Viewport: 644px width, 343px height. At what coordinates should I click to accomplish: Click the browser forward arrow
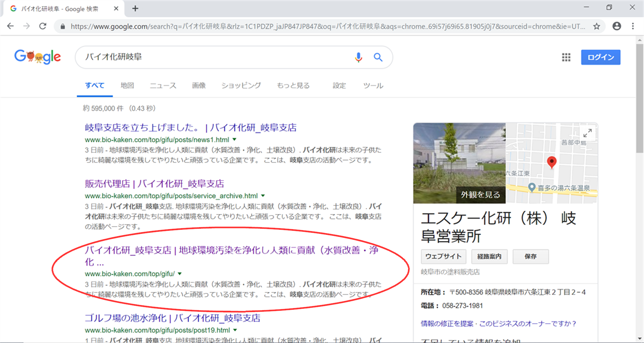(27, 26)
